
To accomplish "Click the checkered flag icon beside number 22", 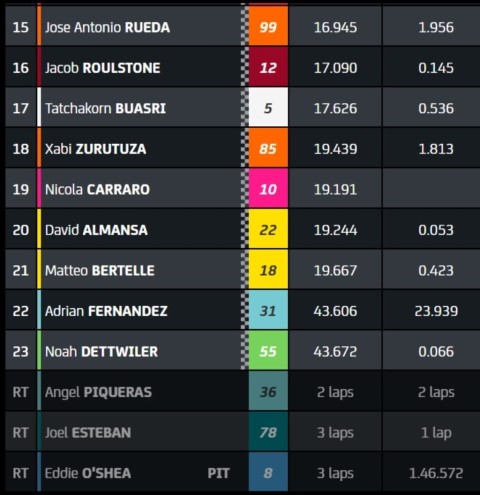I will 245,229.
